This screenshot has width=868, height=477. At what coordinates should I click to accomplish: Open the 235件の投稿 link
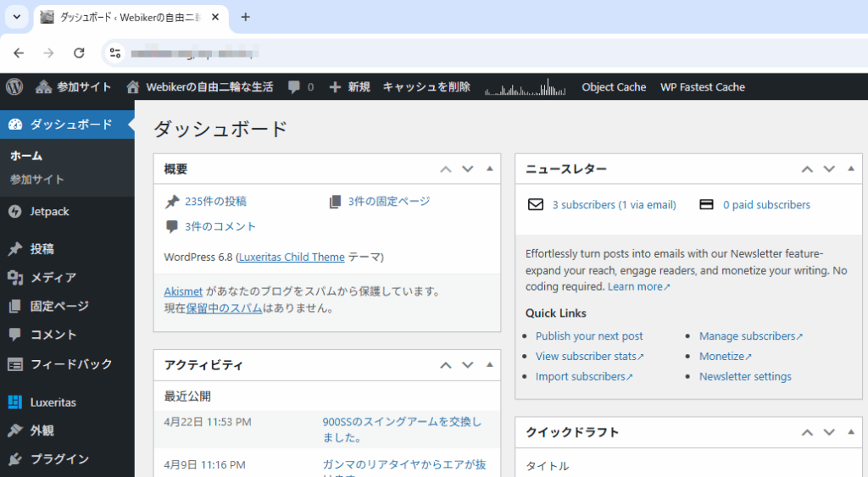tap(215, 202)
